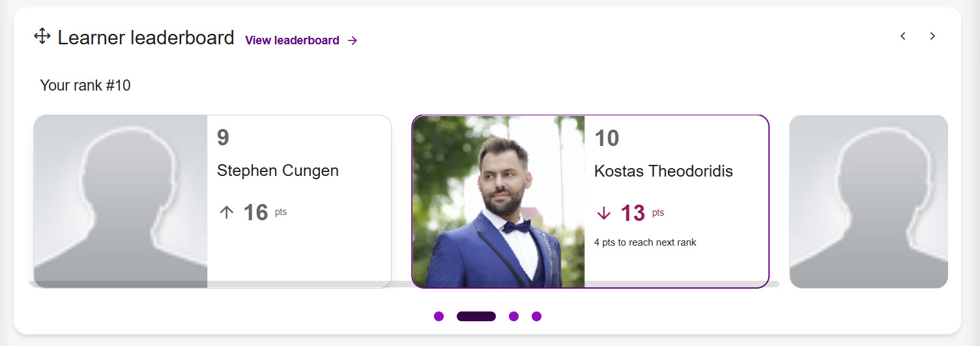The height and width of the screenshot is (346, 980).
Task: Click the Stephen Cungen name
Action: (x=278, y=171)
